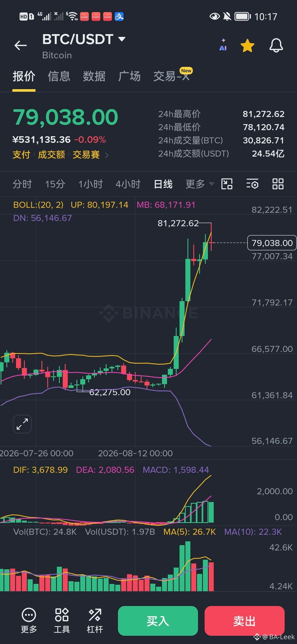Select 分时 chart interval
The image size is (297, 644).
tap(22, 184)
